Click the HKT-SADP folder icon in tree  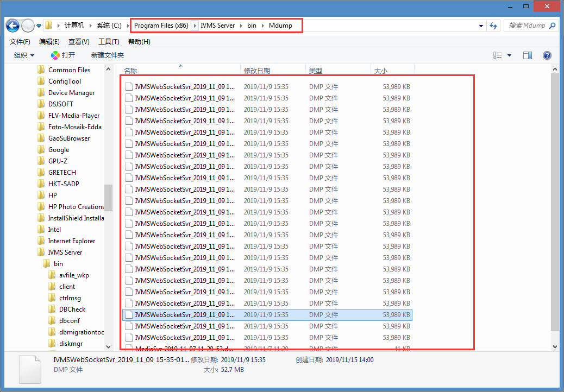(x=41, y=184)
